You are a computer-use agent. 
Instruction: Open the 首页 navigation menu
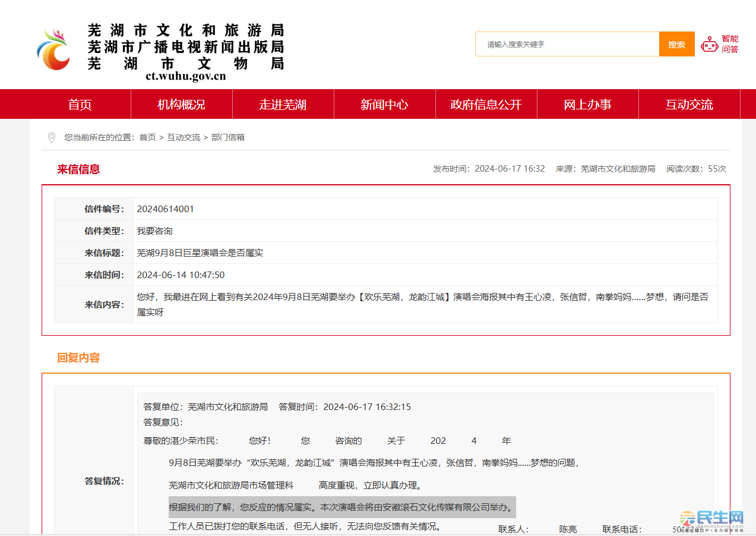[x=80, y=105]
